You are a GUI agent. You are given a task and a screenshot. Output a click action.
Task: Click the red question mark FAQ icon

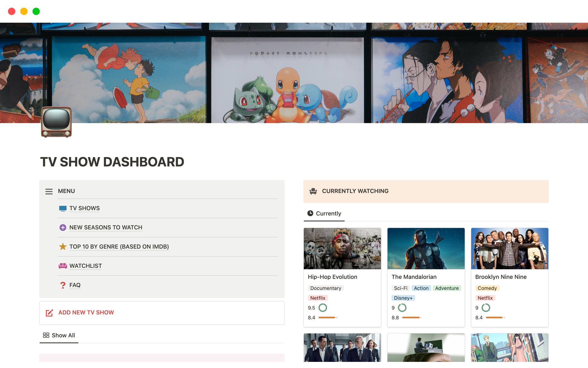pos(63,285)
